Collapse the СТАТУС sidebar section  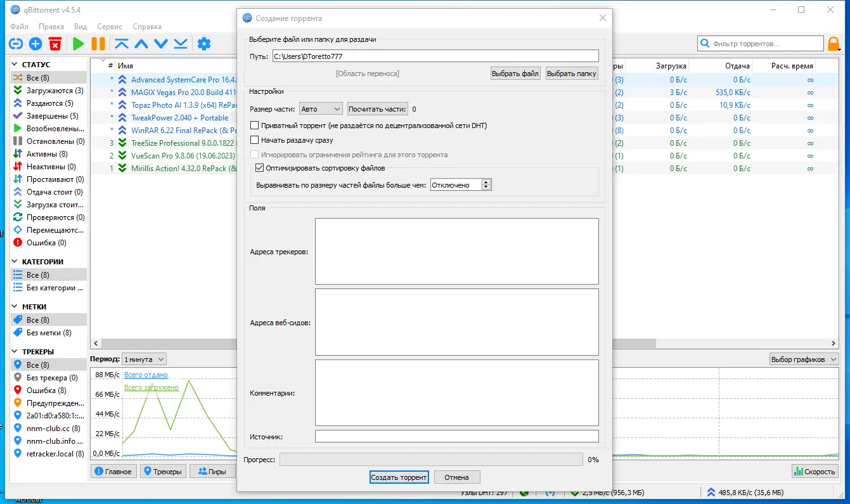pos(15,65)
